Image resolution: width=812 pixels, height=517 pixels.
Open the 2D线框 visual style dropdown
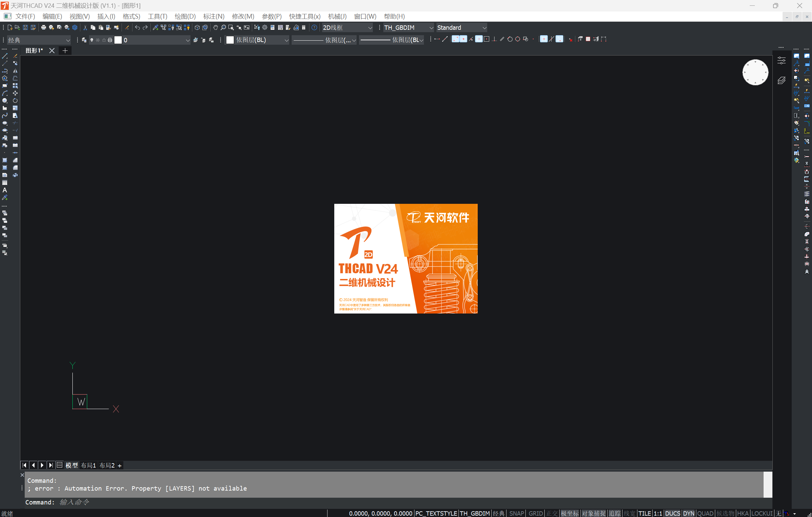[347, 28]
